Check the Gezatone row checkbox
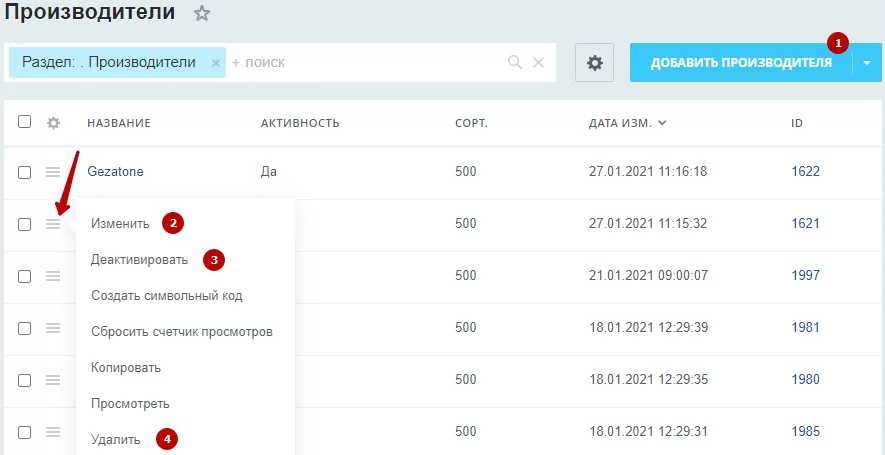Viewport: 885px width, 455px height. click(x=24, y=173)
